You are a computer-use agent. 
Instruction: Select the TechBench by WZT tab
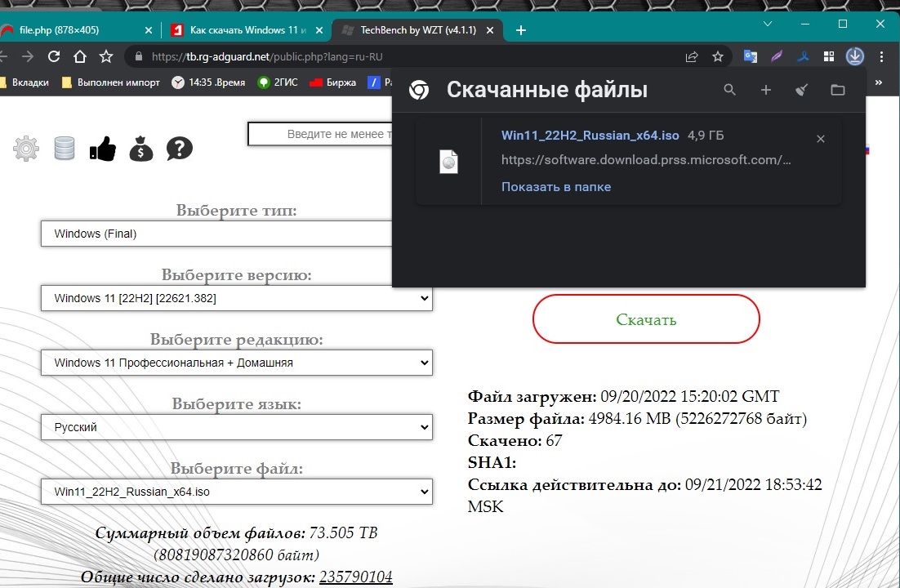418,30
